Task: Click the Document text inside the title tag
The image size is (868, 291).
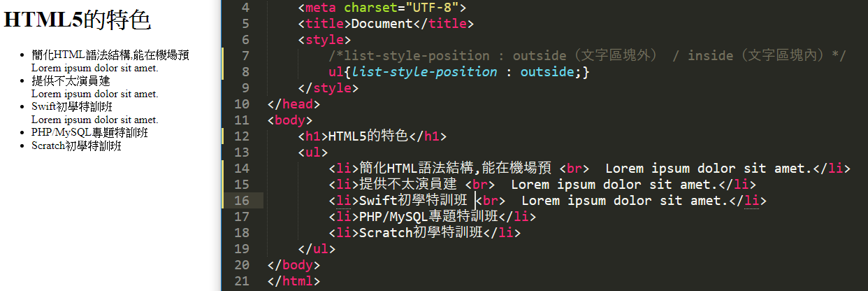Action: click(x=382, y=24)
